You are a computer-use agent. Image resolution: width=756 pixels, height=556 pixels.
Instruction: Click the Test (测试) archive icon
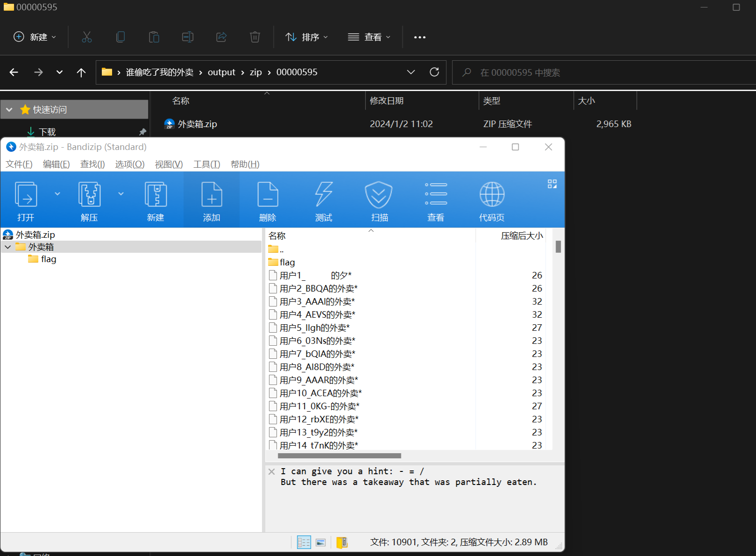[x=324, y=194]
